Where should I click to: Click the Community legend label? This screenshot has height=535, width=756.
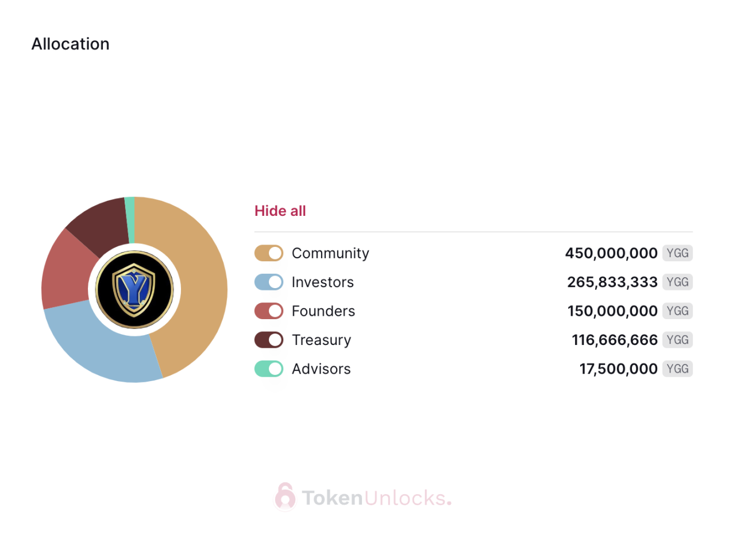click(x=330, y=253)
